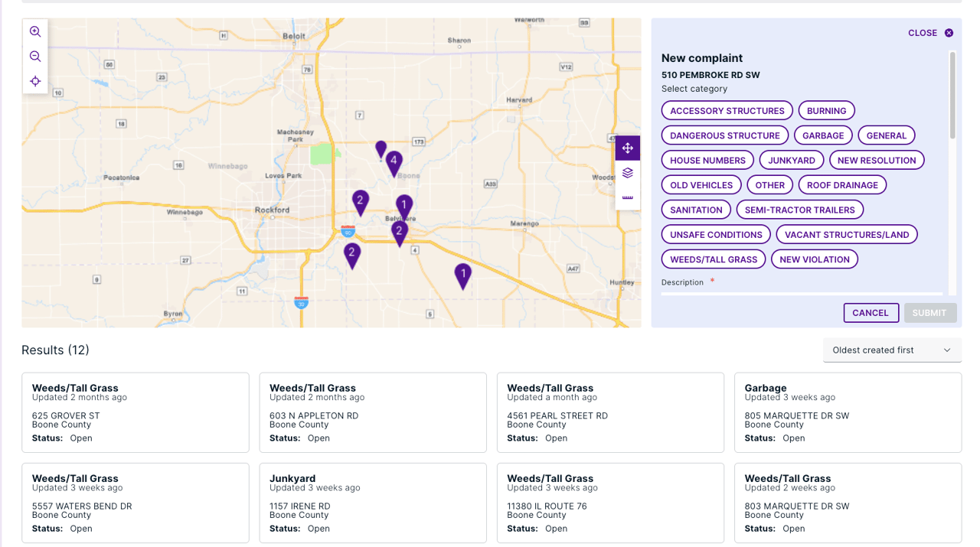Image resolution: width=980 pixels, height=547 pixels.
Task: Open the Oldest created first sort dropdown
Action: click(x=892, y=350)
